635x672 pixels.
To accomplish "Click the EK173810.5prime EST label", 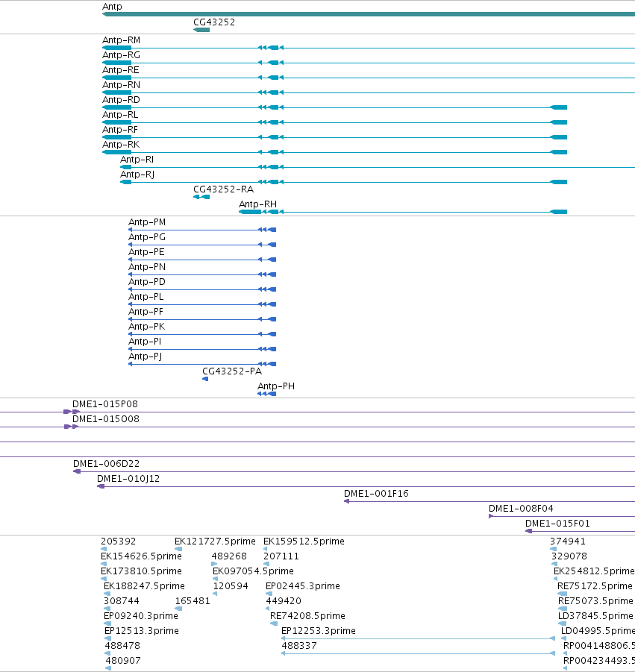I will [142, 571].
